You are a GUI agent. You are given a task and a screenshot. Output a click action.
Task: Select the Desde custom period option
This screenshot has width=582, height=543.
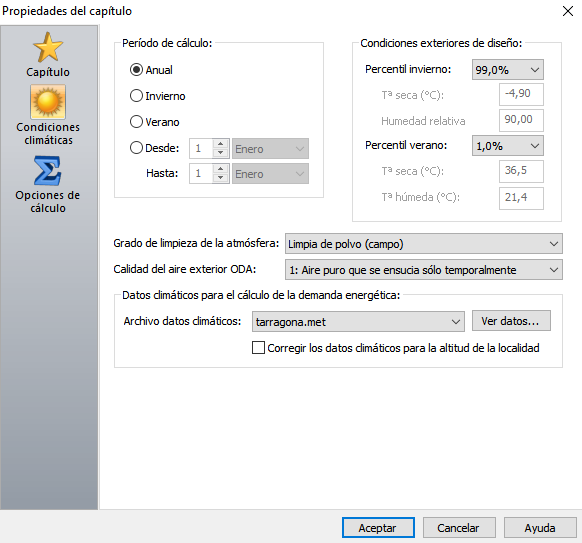tap(154, 148)
